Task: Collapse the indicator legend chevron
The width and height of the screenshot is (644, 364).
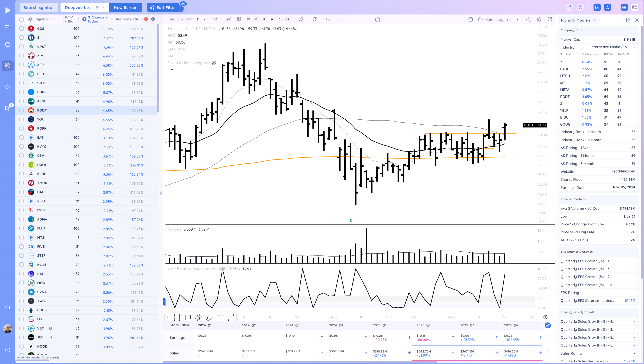Action: [172, 70]
